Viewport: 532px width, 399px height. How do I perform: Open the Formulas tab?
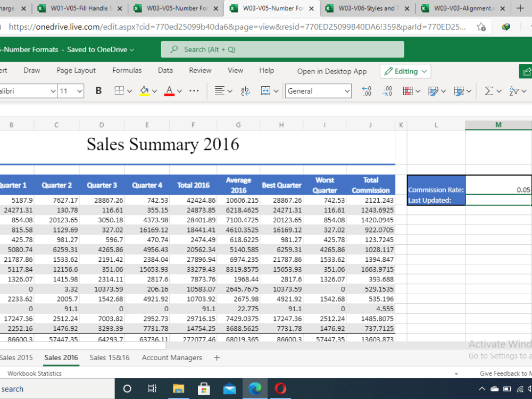click(127, 70)
